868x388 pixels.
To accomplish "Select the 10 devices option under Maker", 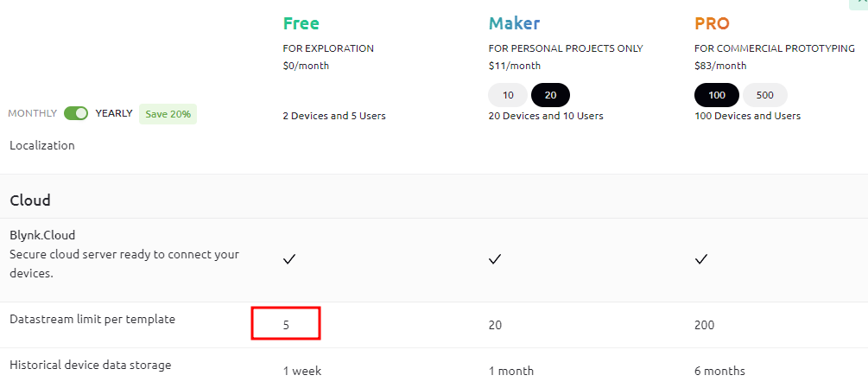I will (x=508, y=95).
